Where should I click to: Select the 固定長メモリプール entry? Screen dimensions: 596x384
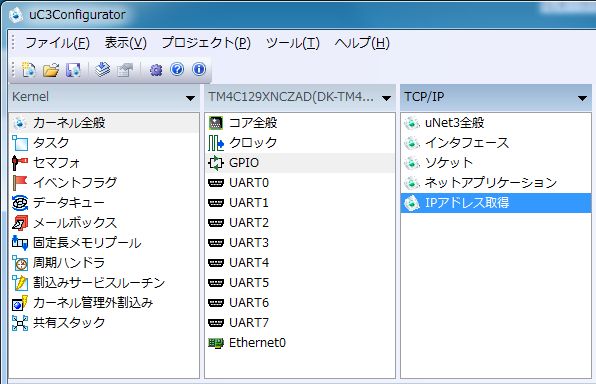(104, 243)
